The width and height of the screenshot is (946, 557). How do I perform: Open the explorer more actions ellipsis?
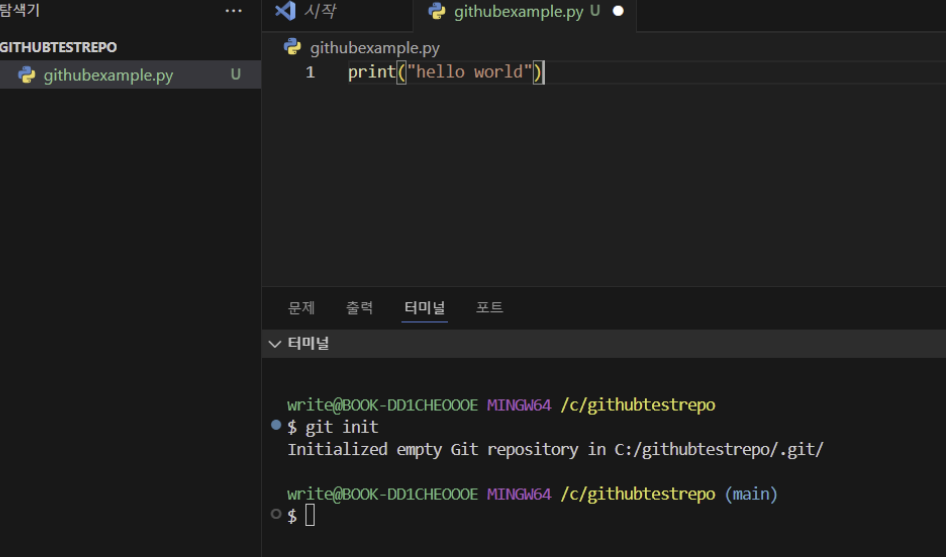click(x=233, y=11)
